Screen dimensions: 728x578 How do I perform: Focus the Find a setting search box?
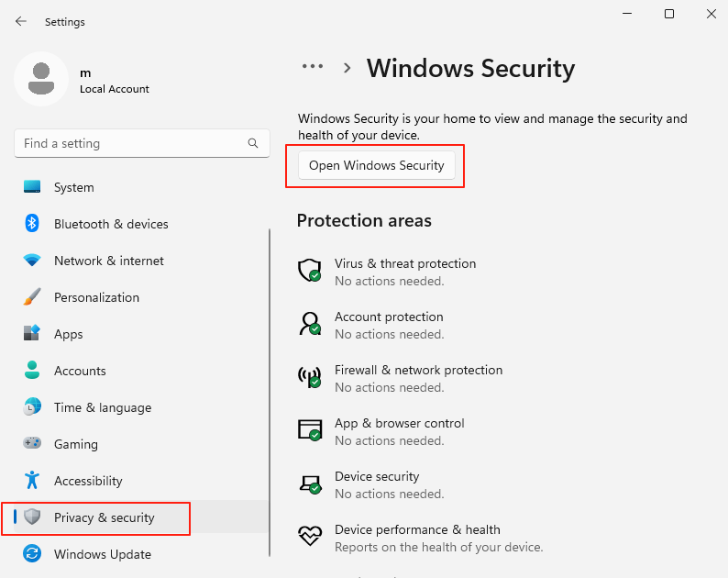133,143
